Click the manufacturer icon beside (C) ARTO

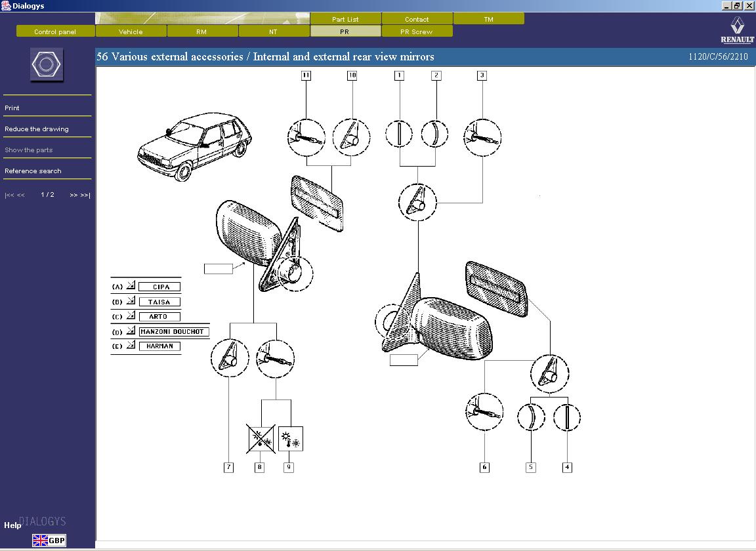(131, 316)
